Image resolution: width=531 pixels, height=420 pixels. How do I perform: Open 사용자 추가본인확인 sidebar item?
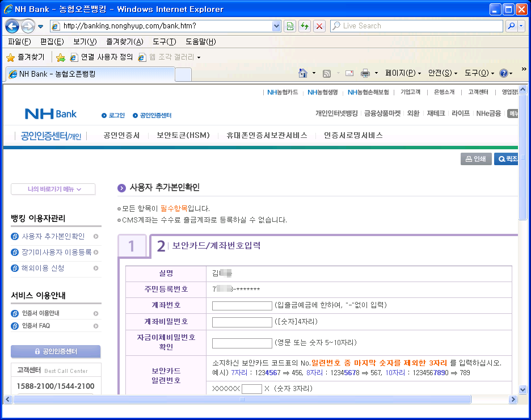click(x=53, y=237)
